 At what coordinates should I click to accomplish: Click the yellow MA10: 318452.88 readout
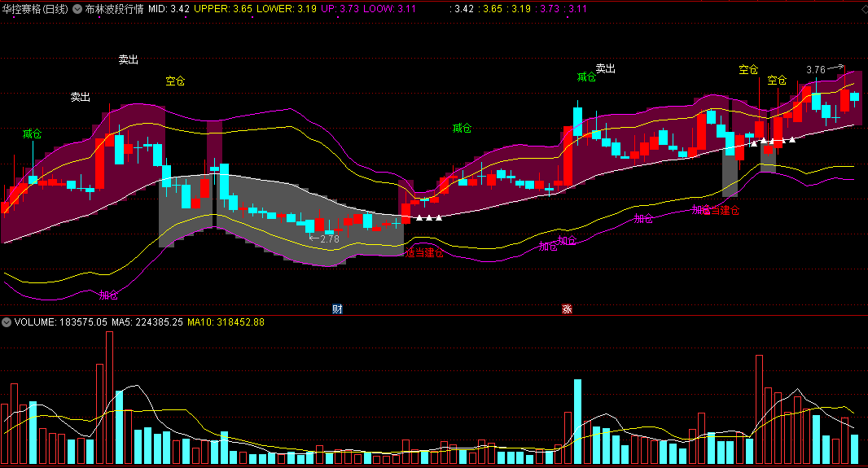tap(226, 322)
